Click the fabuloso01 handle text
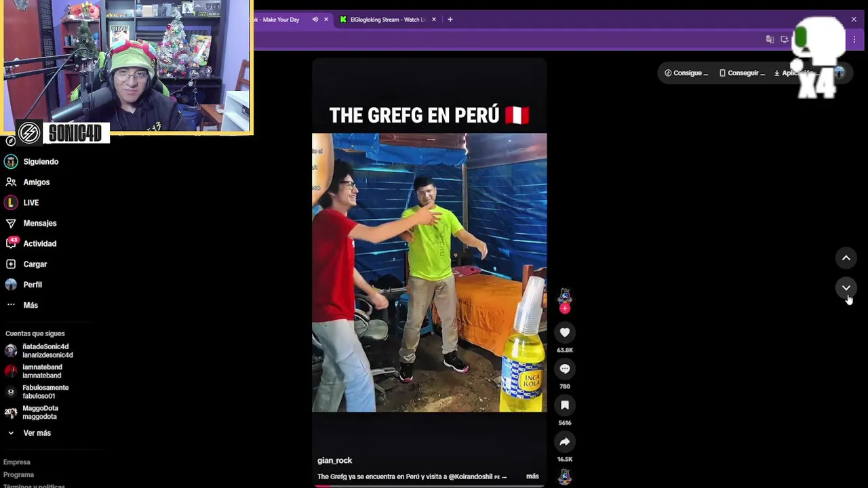The width and height of the screenshot is (868, 488). point(39,396)
